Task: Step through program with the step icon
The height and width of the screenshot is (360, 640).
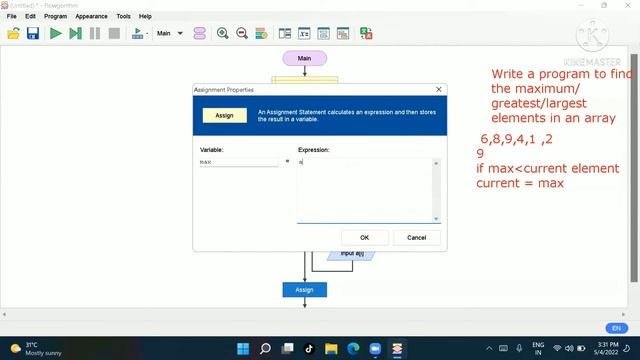Action: click(x=76, y=33)
